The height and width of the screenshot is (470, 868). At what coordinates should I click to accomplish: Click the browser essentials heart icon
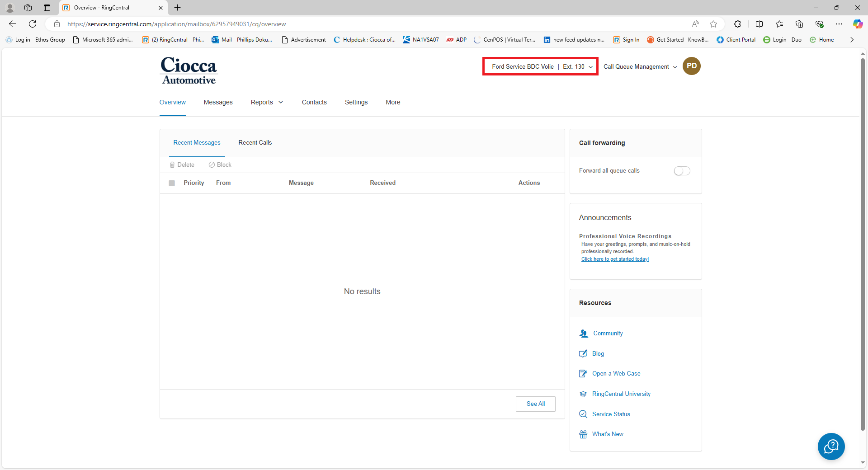[x=819, y=24]
